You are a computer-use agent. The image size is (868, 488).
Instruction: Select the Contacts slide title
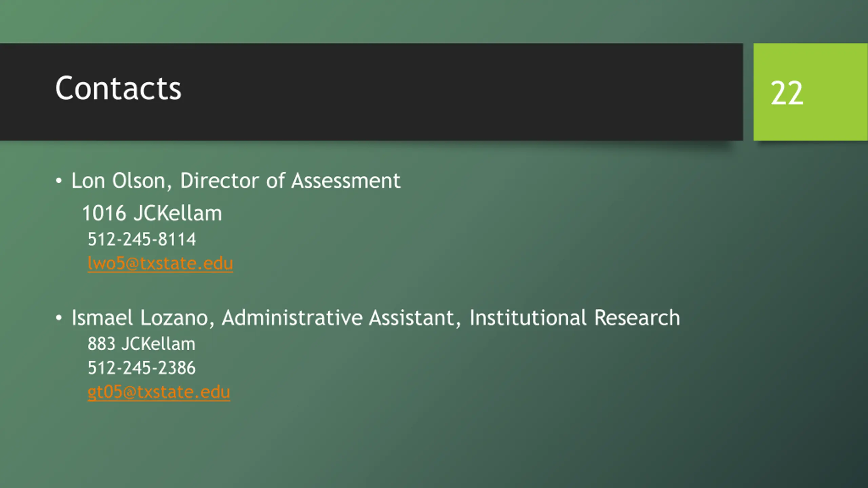point(118,88)
